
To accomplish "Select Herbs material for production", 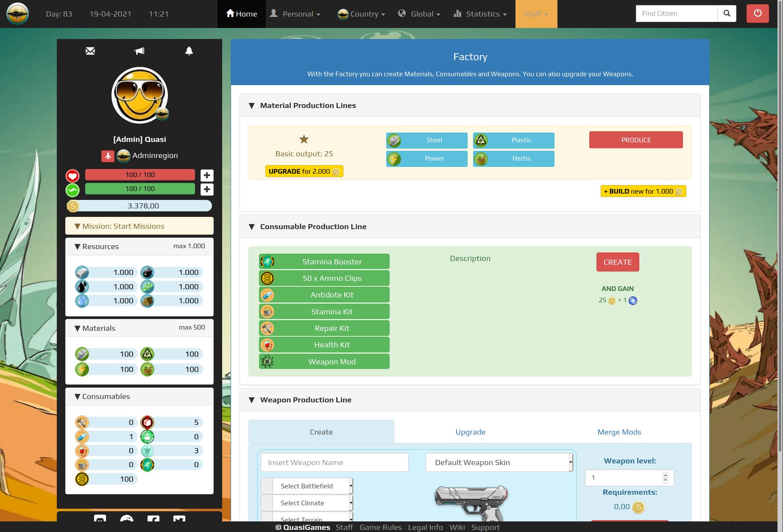I will (x=513, y=159).
